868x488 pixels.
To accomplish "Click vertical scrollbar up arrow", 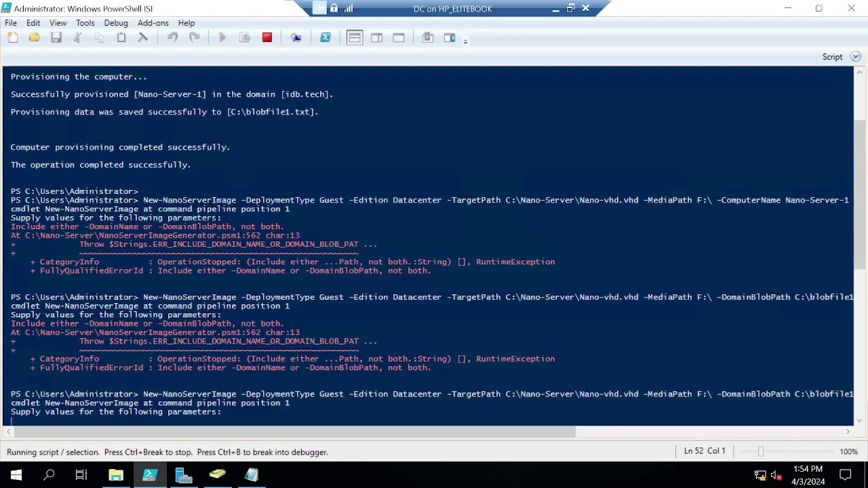I will point(859,71).
